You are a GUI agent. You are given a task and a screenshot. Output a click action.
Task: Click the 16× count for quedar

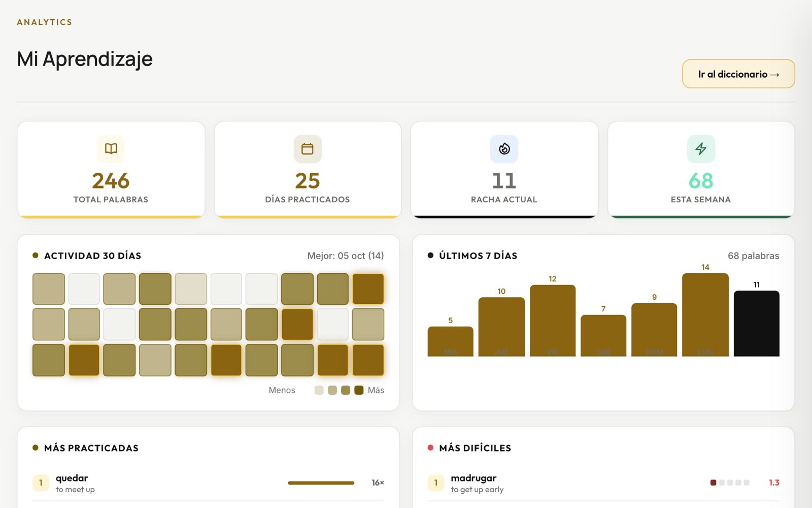[378, 483]
